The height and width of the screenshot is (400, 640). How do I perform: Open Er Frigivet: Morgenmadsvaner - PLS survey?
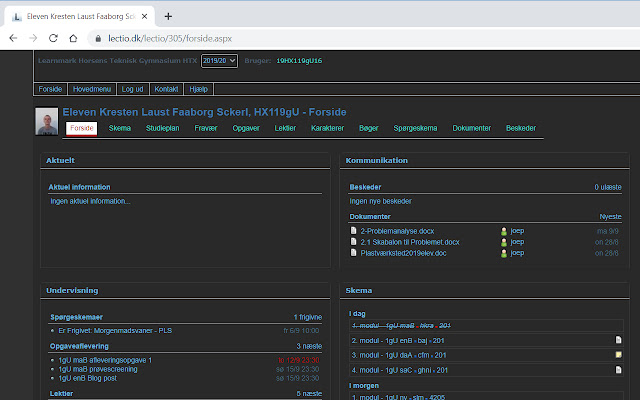click(115, 331)
